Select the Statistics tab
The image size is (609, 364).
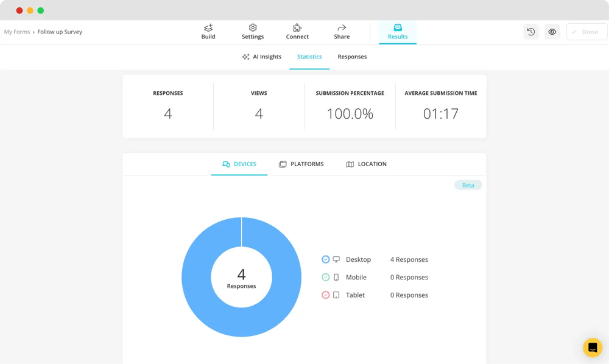pyautogui.click(x=309, y=57)
